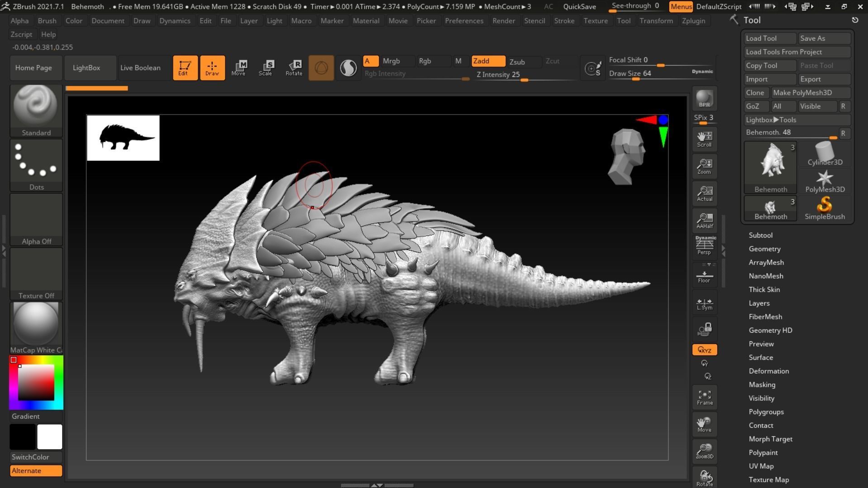
Task: Select the Scroll canvas icon
Action: [x=704, y=139]
